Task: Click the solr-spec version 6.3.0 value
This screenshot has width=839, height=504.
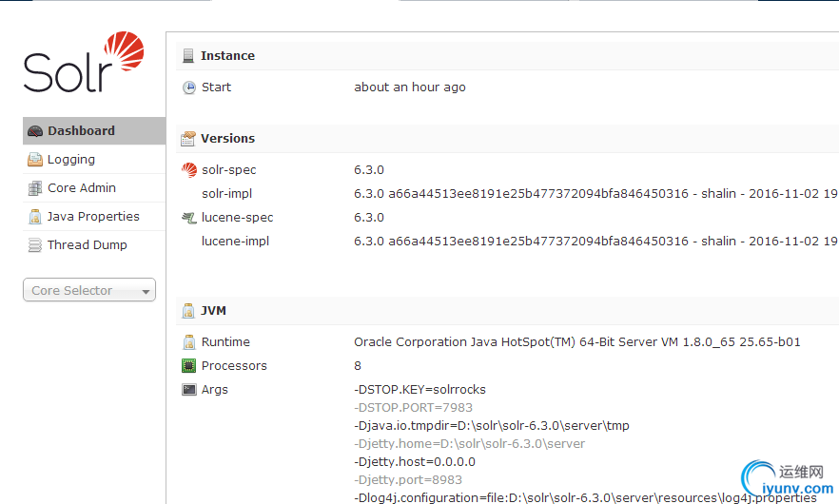Action: click(x=369, y=170)
